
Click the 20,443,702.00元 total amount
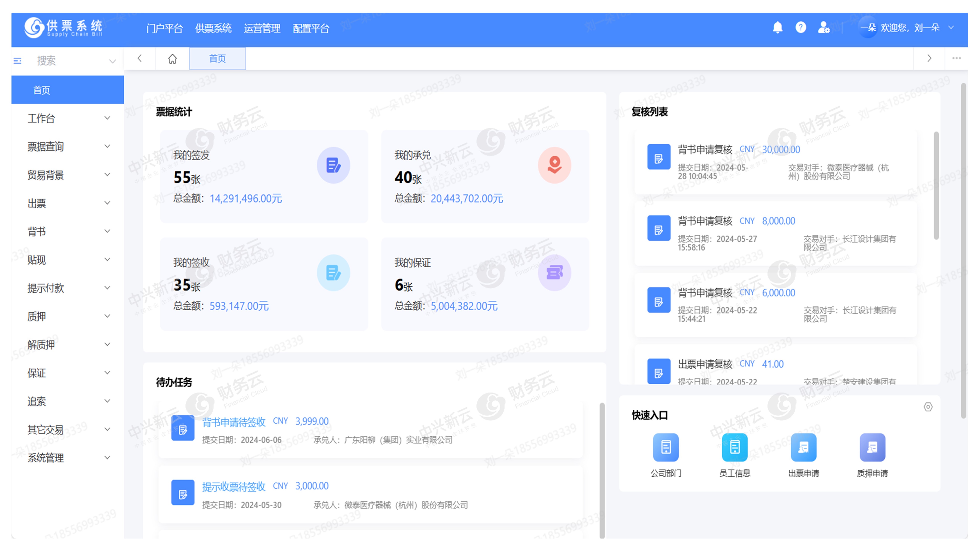[467, 199]
